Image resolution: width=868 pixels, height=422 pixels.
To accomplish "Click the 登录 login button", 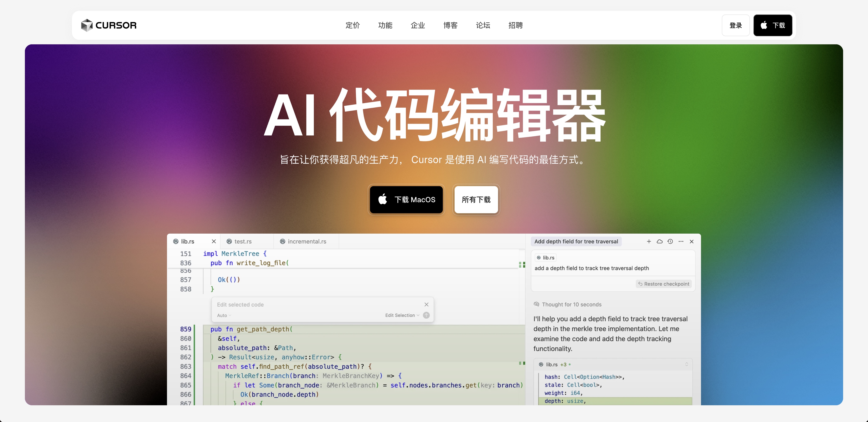I will click(736, 25).
